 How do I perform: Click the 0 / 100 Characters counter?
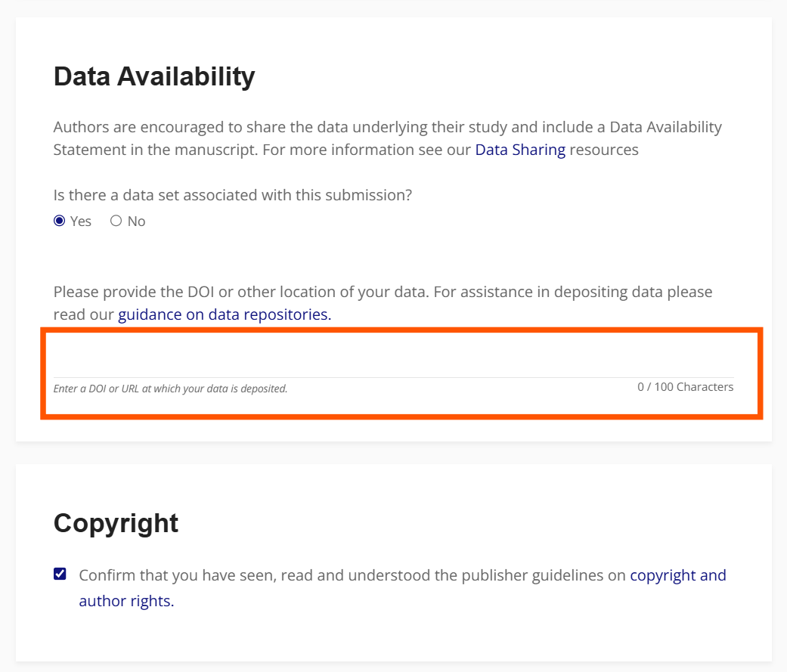pos(685,387)
